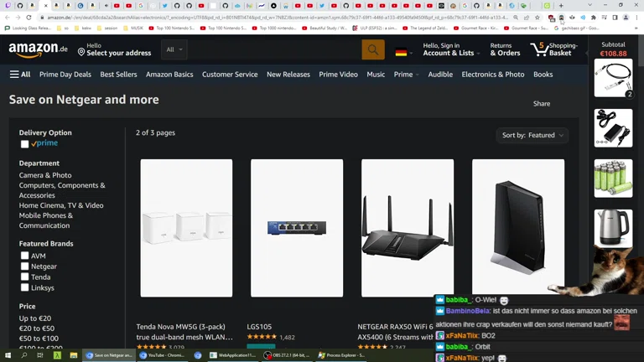The image size is (644, 362).
Task: Open the shopping basket cart icon
Action: (539, 49)
